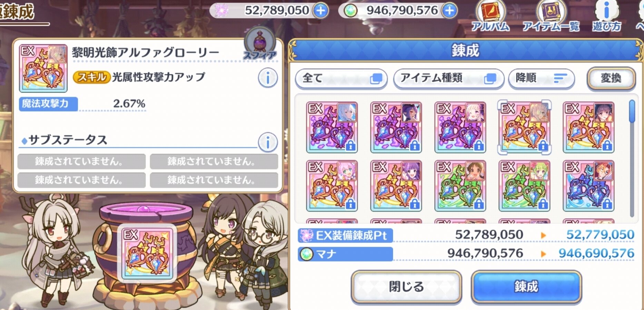Click the 錬成 panel header
The image size is (644, 310).
[466, 50]
